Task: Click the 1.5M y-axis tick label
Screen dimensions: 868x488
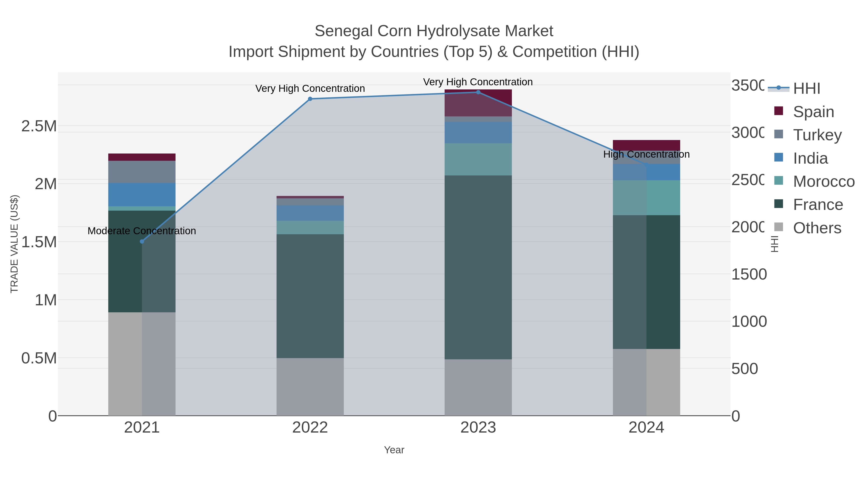Action: tap(39, 242)
